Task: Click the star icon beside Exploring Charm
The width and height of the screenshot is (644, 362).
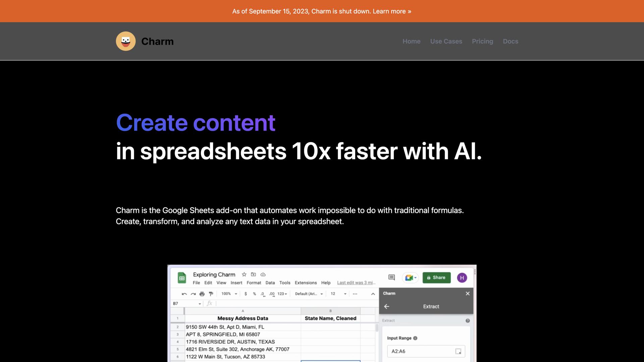Action: coord(244,275)
